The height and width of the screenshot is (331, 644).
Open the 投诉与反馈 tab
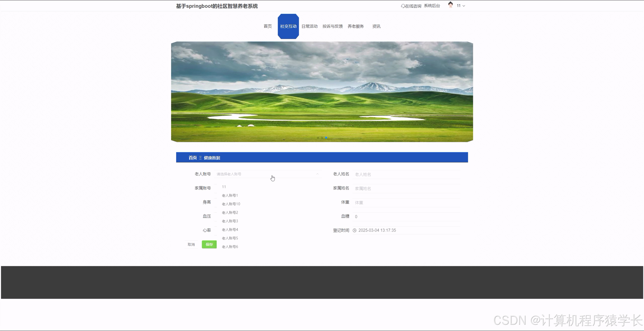pyautogui.click(x=333, y=26)
